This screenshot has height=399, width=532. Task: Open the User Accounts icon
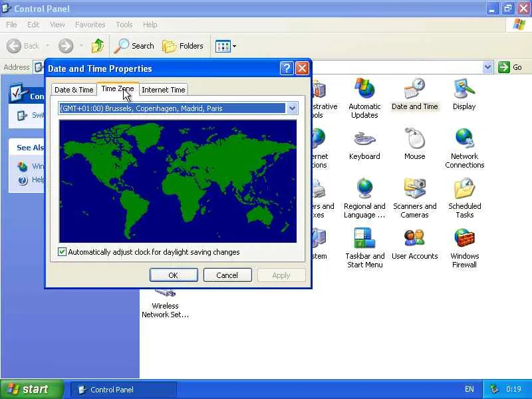pos(414,244)
